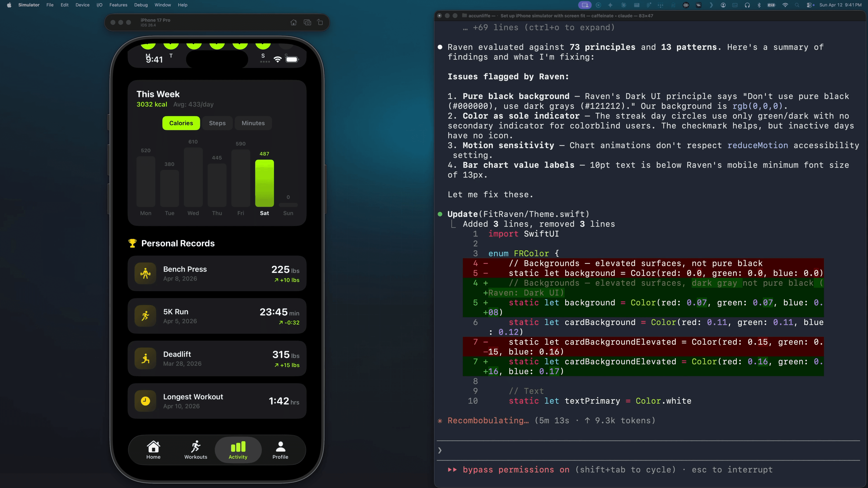
Task: Click the 'iPhone 17 Pro' simulator title
Action: (x=155, y=20)
